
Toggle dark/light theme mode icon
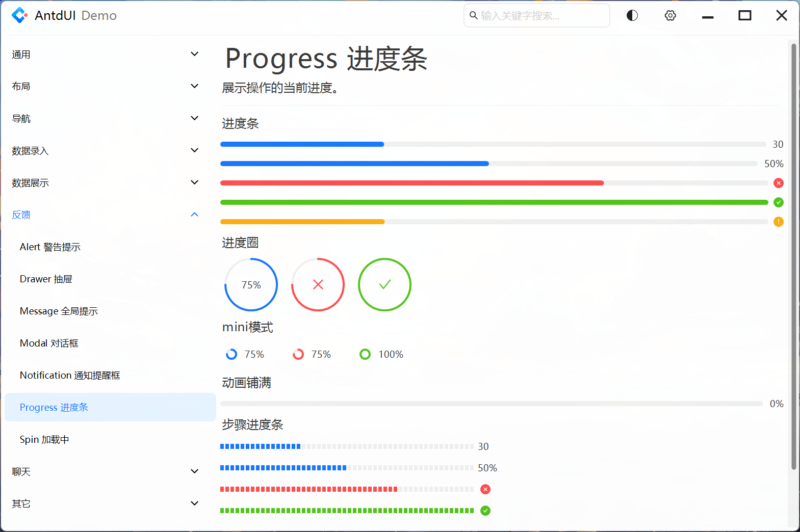click(x=632, y=16)
